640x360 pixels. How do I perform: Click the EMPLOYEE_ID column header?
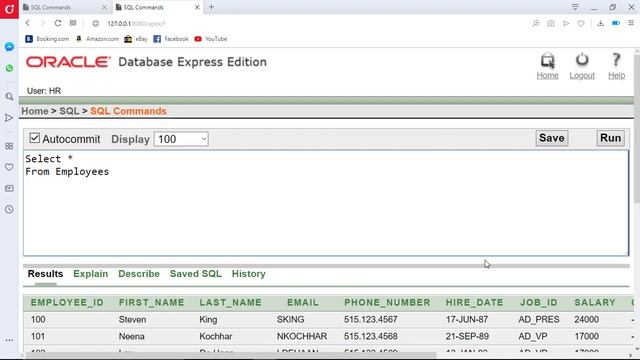tap(67, 302)
